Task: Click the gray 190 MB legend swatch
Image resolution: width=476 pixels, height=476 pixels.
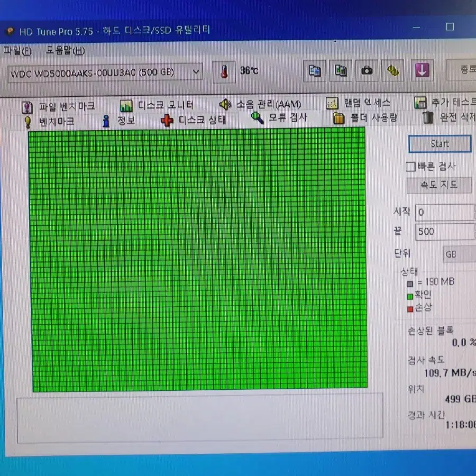Action: [x=410, y=284]
